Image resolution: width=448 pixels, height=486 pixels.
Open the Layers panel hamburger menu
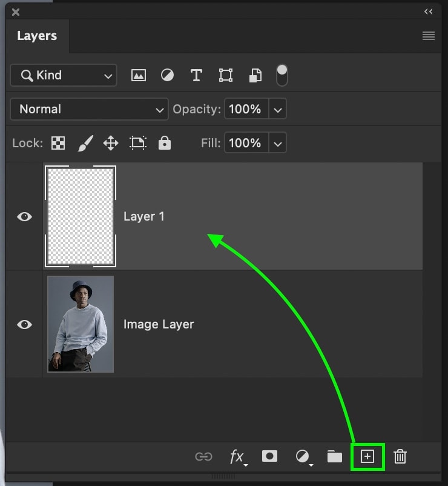point(429,36)
